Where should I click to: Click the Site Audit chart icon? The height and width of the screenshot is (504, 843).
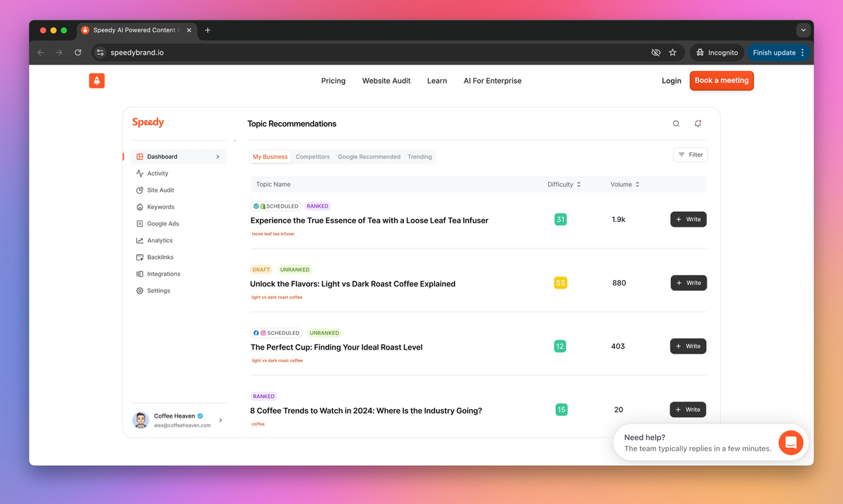(x=140, y=190)
